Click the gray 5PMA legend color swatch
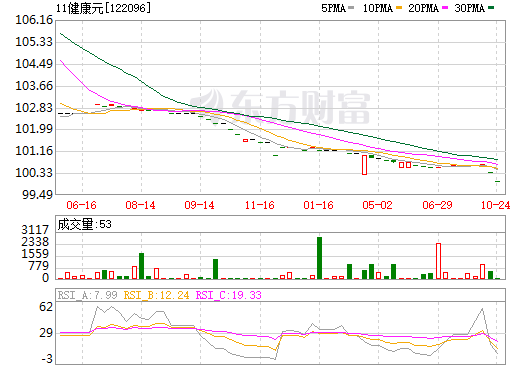The width and height of the screenshot is (520, 365). point(351,8)
